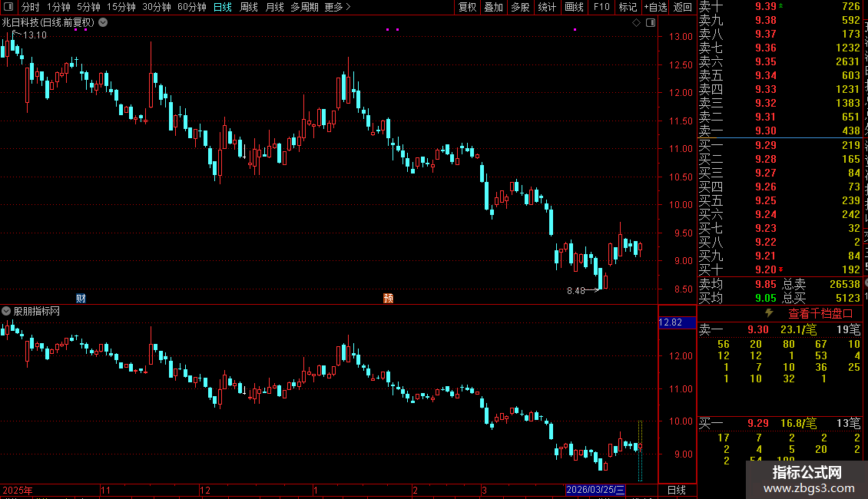Image resolution: width=868 pixels, height=499 pixels.
Task: Click the date label 2026/03/25/三
Action: click(x=595, y=490)
